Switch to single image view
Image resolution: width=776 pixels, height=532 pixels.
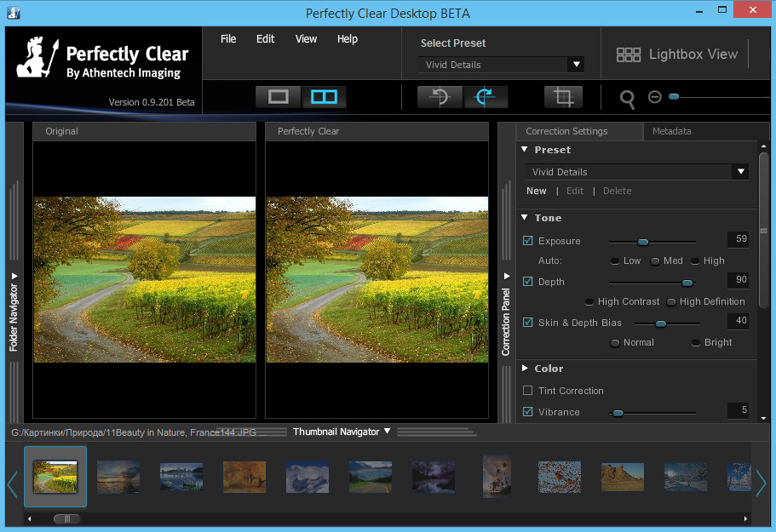[279, 97]
